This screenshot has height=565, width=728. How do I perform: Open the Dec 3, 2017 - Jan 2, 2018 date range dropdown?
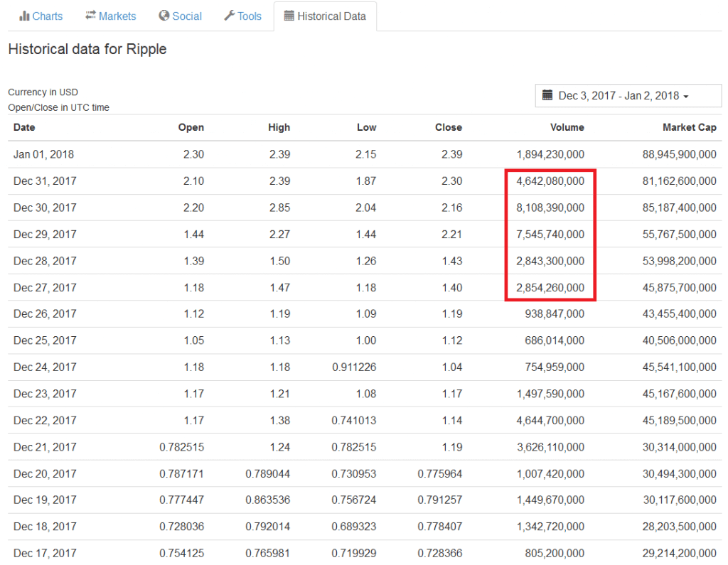[628, 96]
